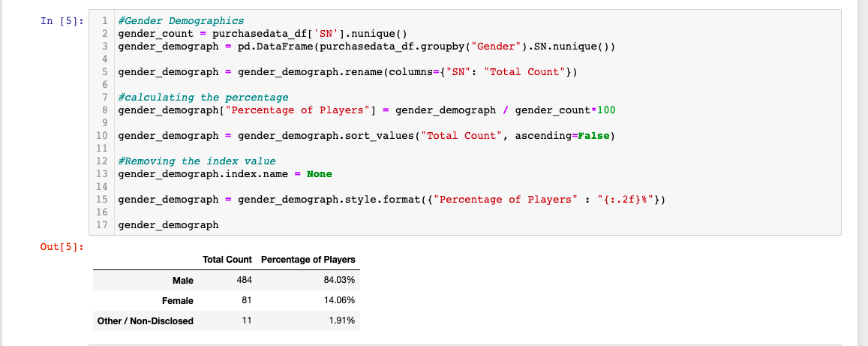The image size is (868, 346).
Task: Click the 1.91% percentage cell
Action: tap(341, 320)
